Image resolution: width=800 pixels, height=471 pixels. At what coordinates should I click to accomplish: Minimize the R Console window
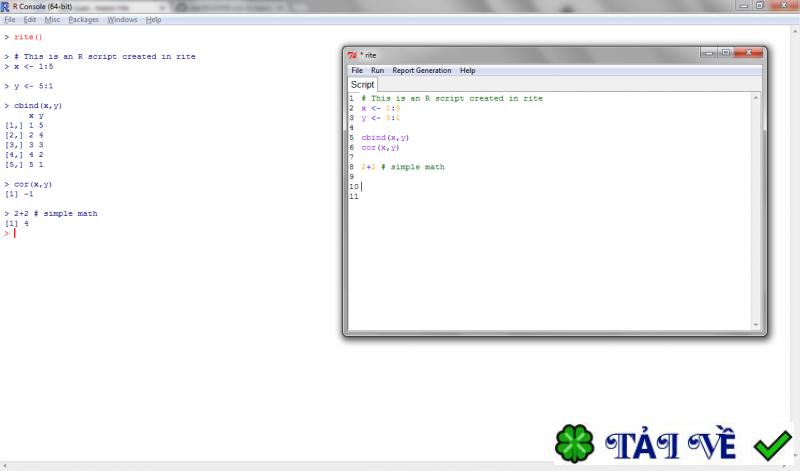(x=744, y=6)
